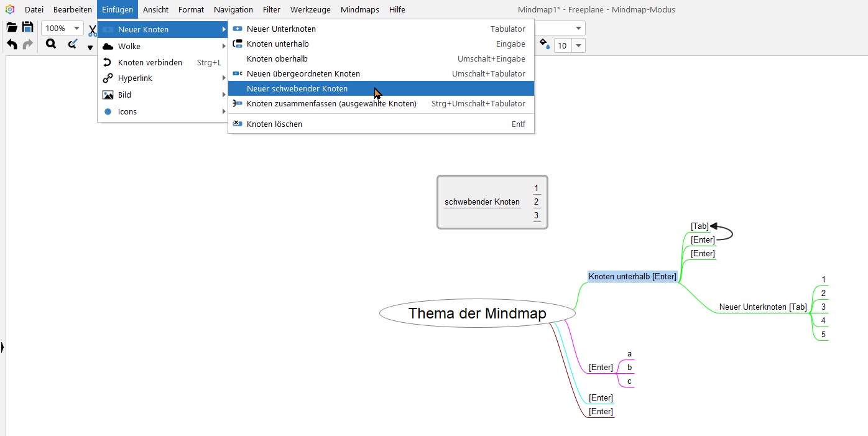Open the 100% zoom dropdown
Viewport: 868px width, 436px height.
click(x=62, y=29)
